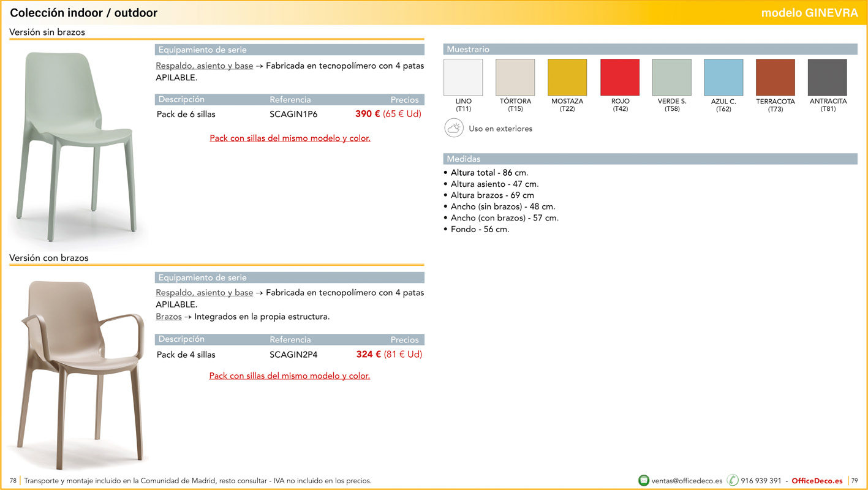Select the Rojo (T42) red swatch
This screenshot has height=490, width=868.
(x=620, y=78)
